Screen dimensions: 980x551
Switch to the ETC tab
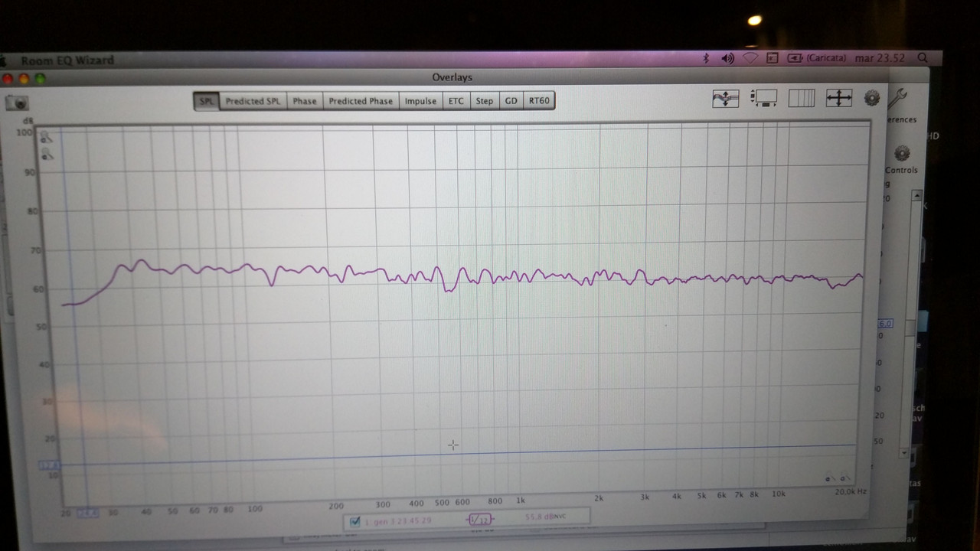tap(456, 101)
